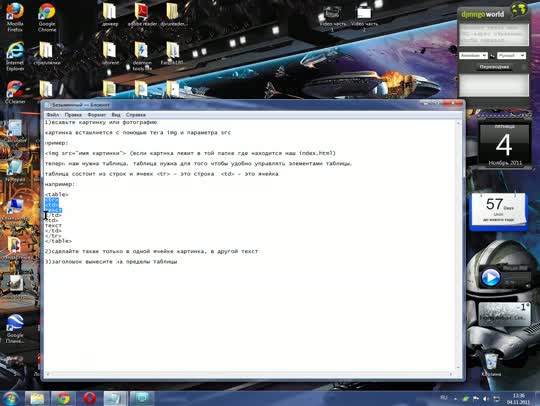Click the swap languages icon in translator gadget
The width and height of the screenshot is (540, 406).
[x=492, y=55]
